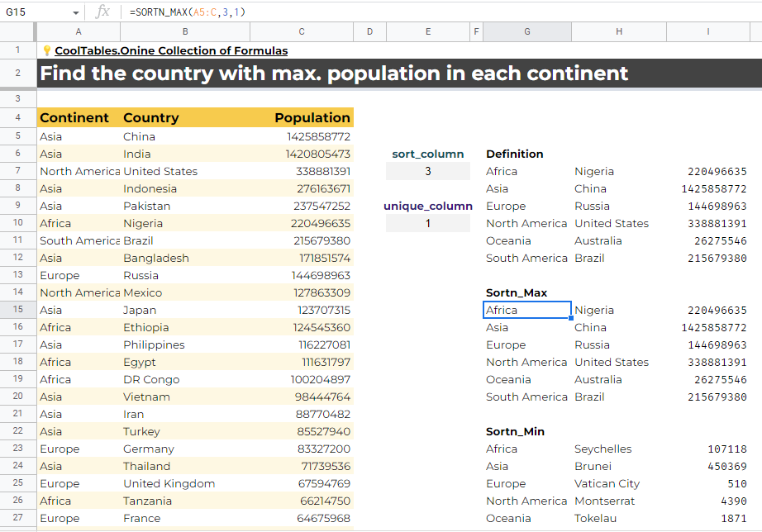The width and height of the screenshot is (762, 532).
Task: Click the unique_column value cell 1
Action: pos(427,224)
